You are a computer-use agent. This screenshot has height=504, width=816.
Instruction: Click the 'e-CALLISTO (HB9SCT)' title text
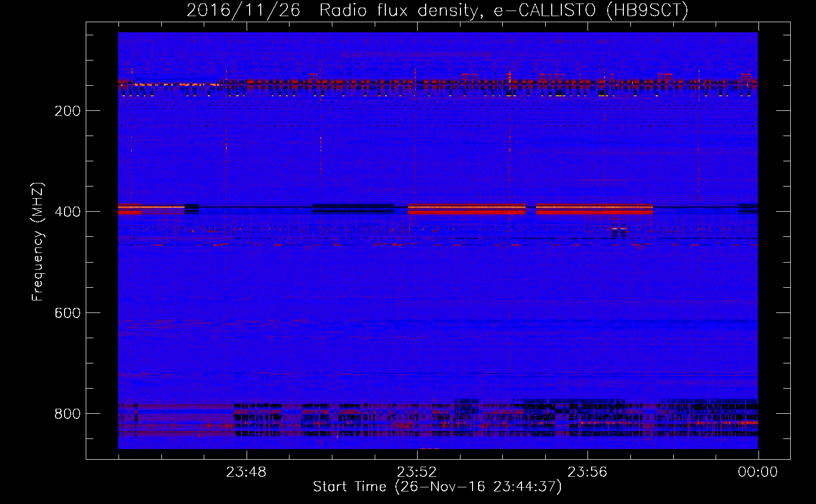coord(591,11)
